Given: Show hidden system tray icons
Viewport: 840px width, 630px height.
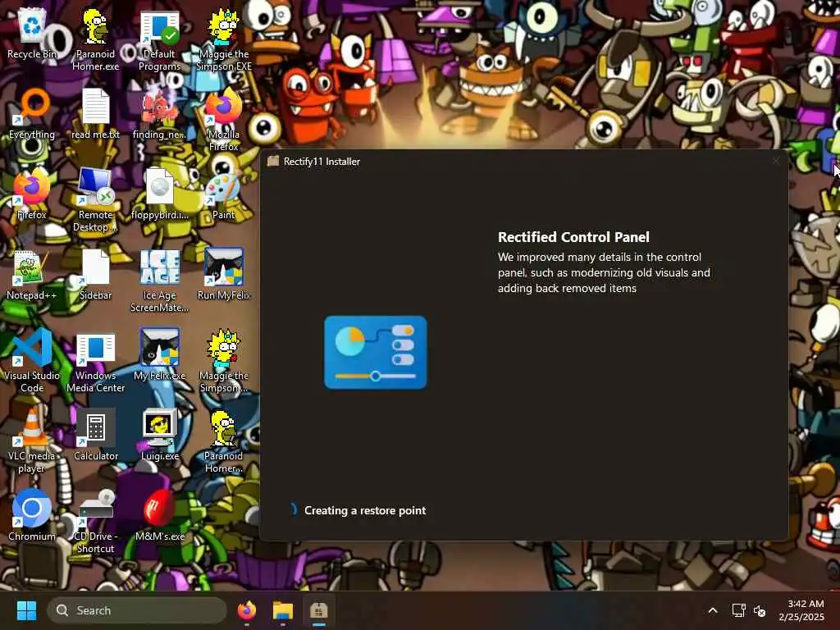Looking at the screenshot, I should [x=713, y=610].
